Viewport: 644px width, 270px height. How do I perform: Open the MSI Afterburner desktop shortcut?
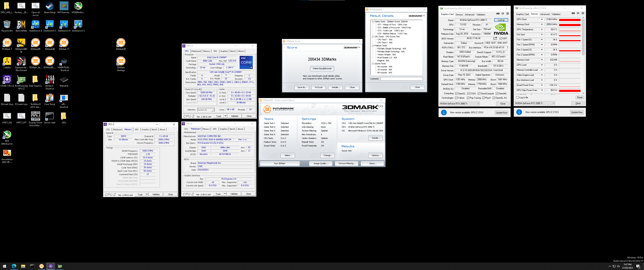7,138
